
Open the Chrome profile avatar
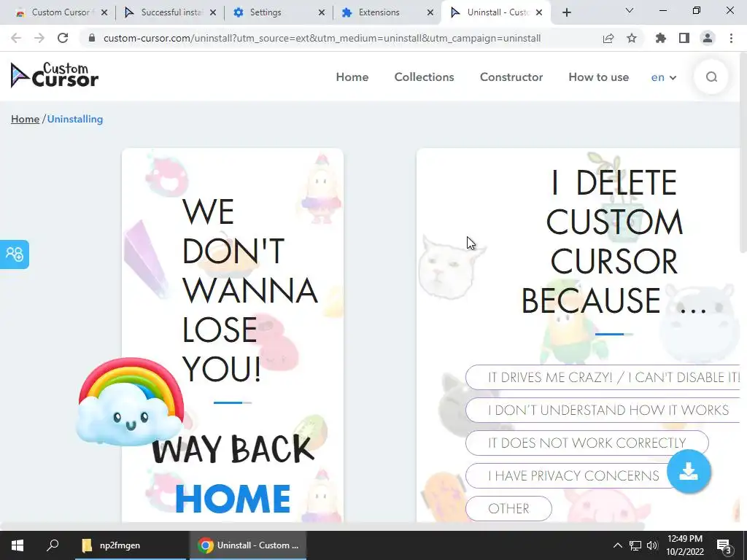(708, 38)
